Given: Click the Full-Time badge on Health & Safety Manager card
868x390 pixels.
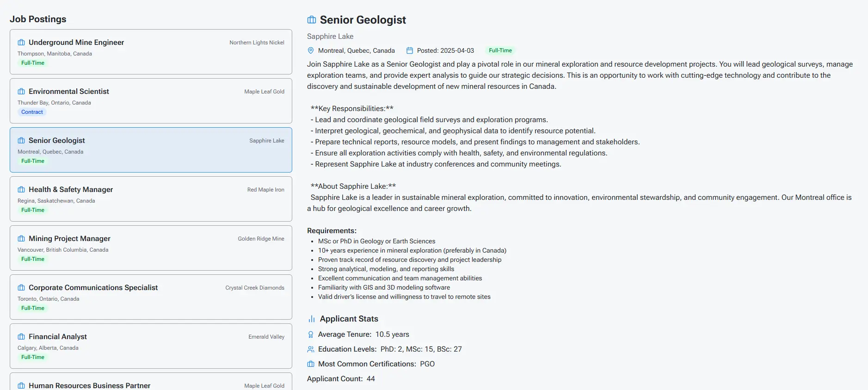Looking at the screenshot, I should (x=33, y=210).
